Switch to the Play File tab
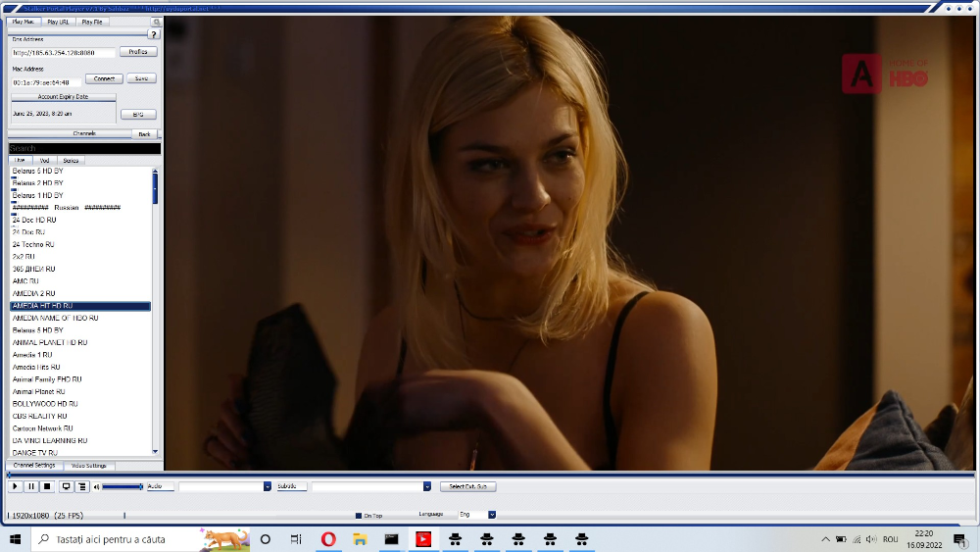The height and width of the screenshot is (552, 980). point(92,22)
